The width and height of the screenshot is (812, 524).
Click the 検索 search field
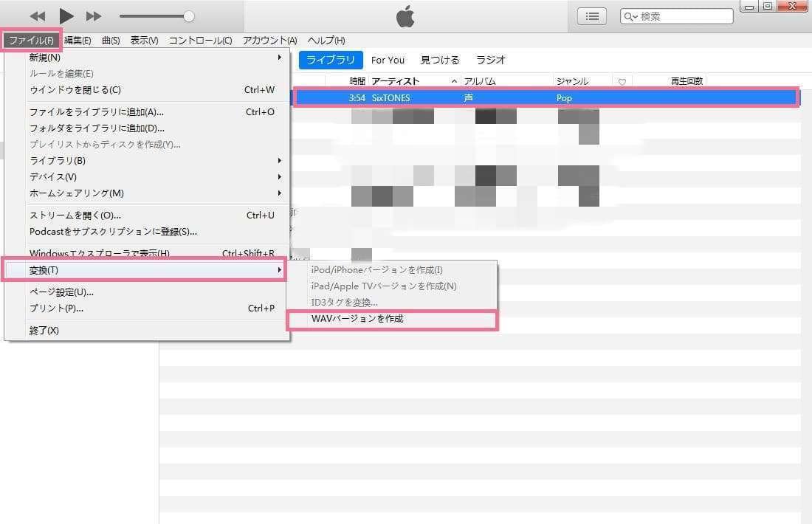click(x=677, y=16)
